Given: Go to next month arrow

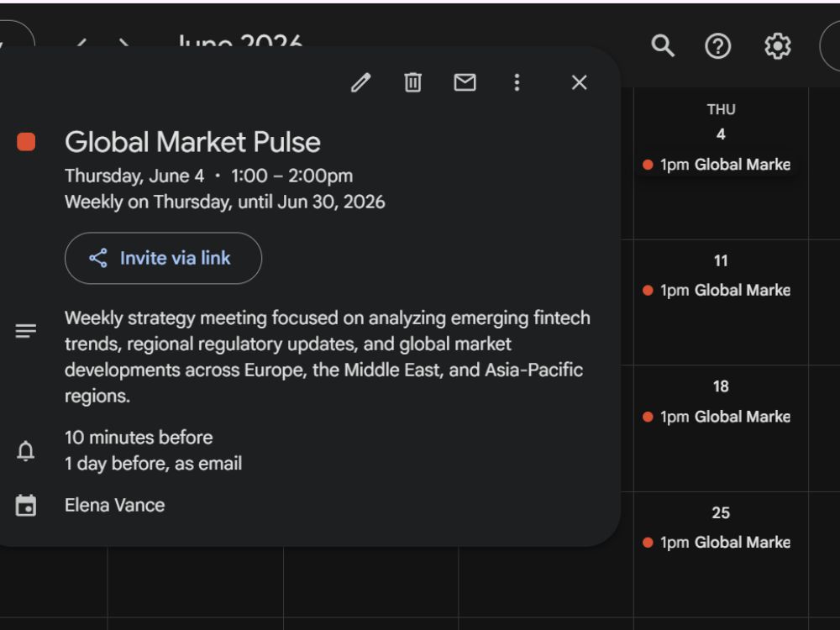Looking at the screenshot, I should point(124,43).
